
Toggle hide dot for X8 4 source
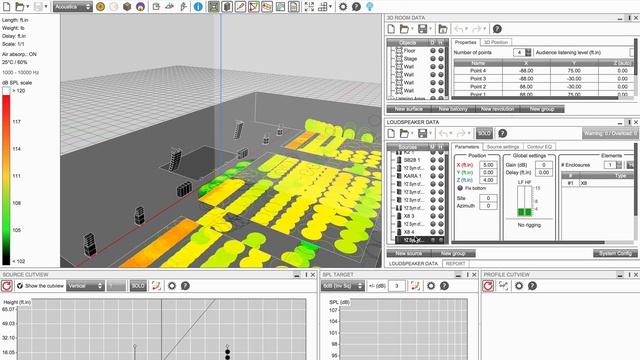pyautogui.click(x=441, y=232)
